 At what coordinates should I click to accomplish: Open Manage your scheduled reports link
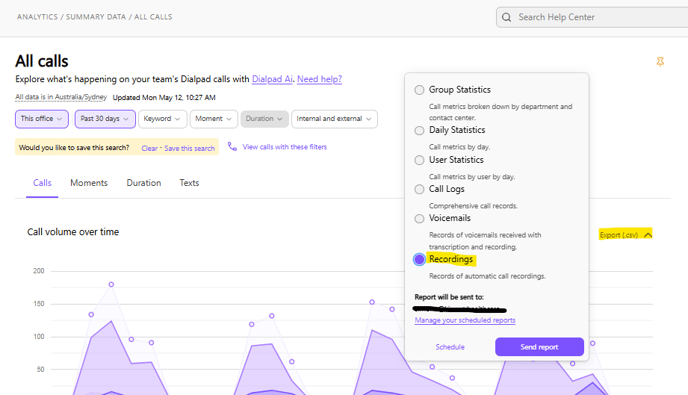[x=465, y=320]
